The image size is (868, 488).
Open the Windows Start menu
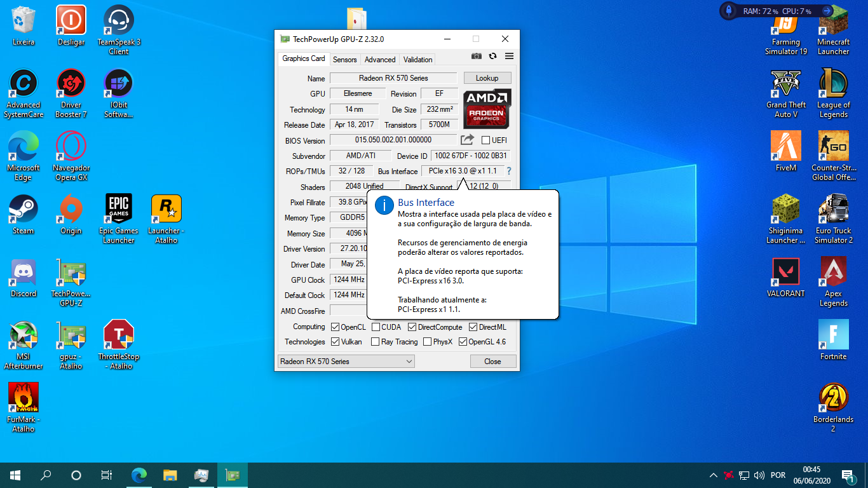click(x=15, y=475)
